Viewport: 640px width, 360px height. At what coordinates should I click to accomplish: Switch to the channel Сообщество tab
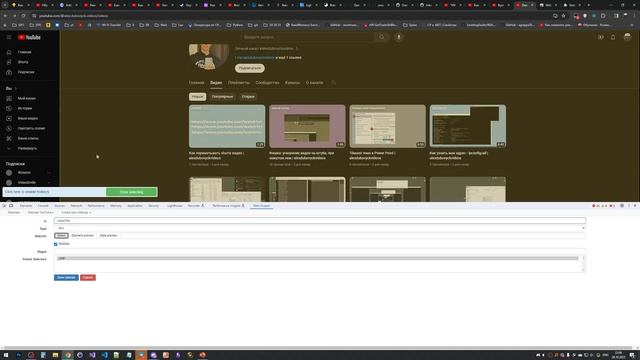pyautogui.click(x=267, y=83)
